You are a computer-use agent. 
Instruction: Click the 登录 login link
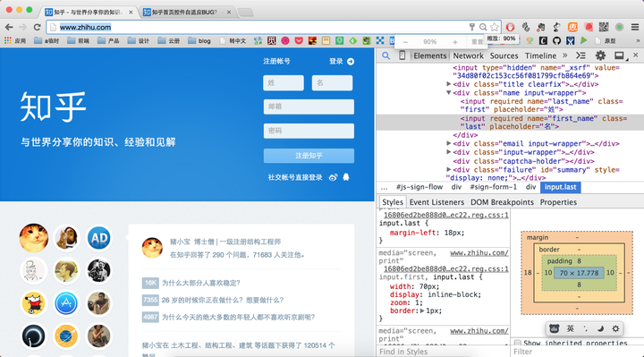335,62
